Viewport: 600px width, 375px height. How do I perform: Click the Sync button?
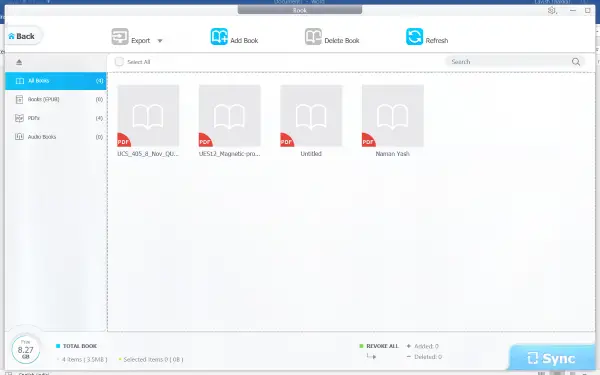[x=551, y=358]
